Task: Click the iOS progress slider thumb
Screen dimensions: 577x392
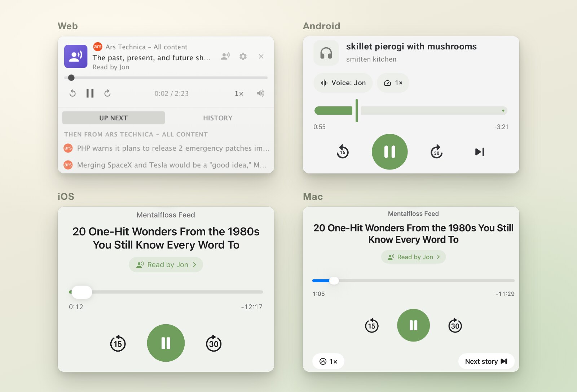Action: 82,292
